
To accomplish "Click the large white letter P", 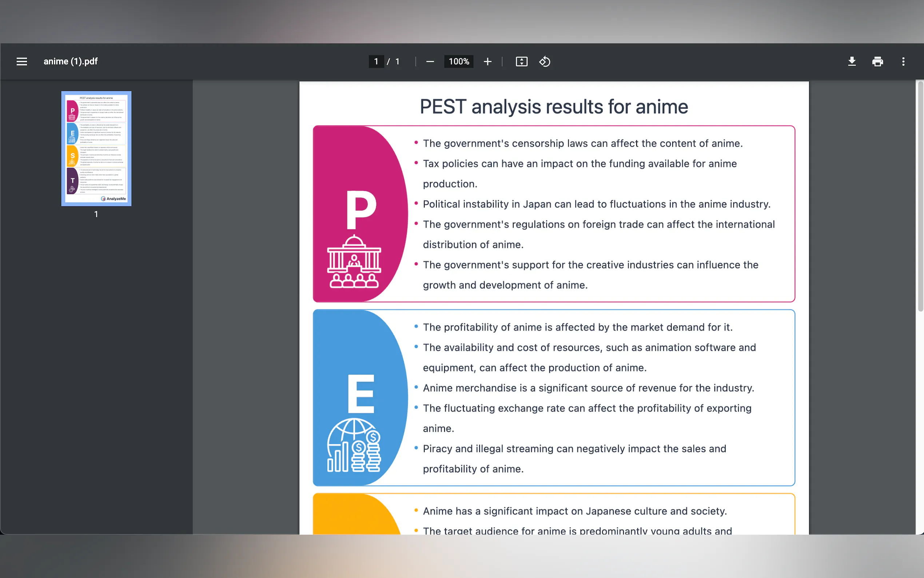I will [361, 210].
